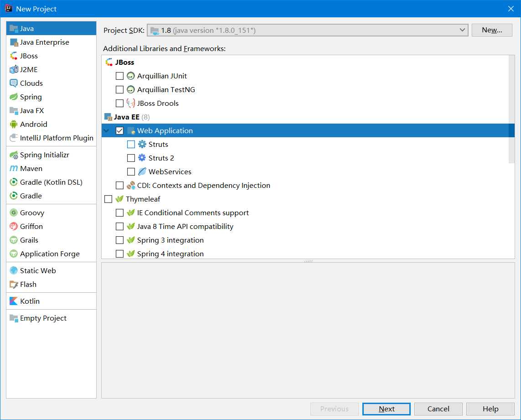Select Maven project type label
This screenshot has height=420, width=521.
point(31,169)
